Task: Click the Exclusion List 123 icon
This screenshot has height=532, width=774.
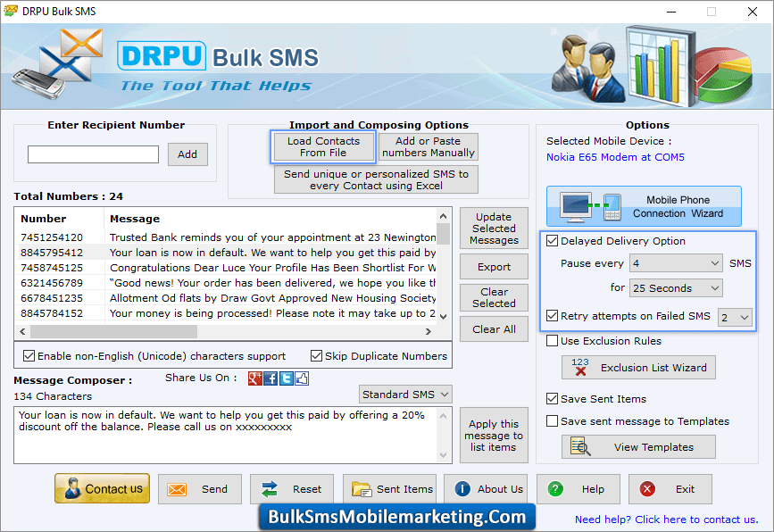Action: [580, 367]
